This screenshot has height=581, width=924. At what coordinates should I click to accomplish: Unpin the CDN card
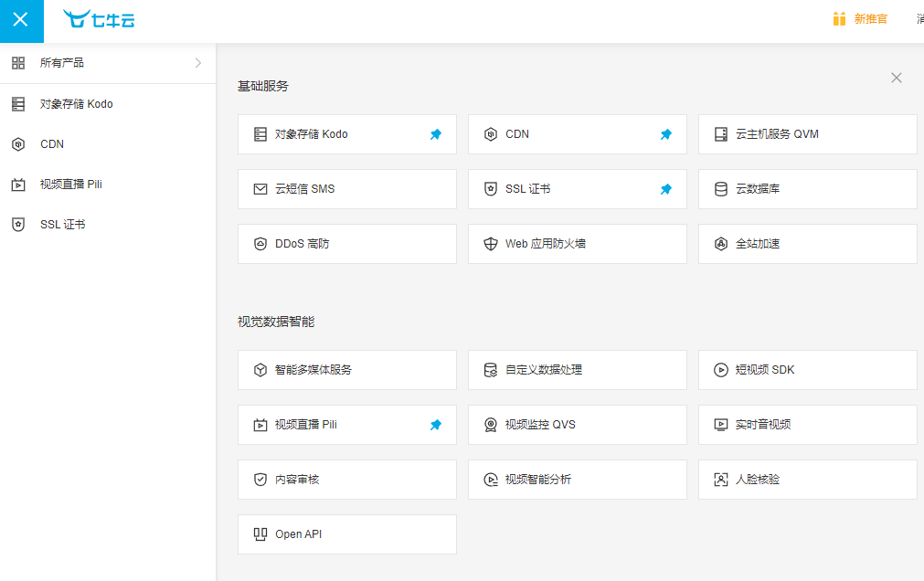[x=666, y=134]
